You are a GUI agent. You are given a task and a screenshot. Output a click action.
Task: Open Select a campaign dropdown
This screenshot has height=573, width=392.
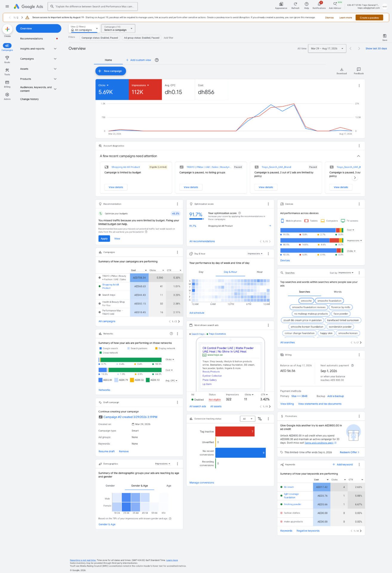pos(118,28)
